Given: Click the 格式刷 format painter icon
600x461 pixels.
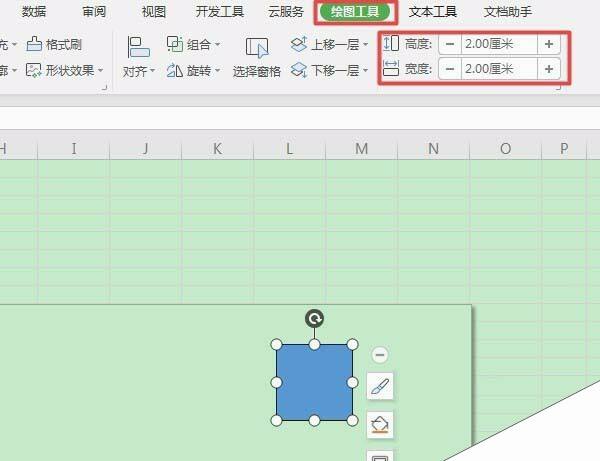Looking at the screenshot, I should click(34, 44).
